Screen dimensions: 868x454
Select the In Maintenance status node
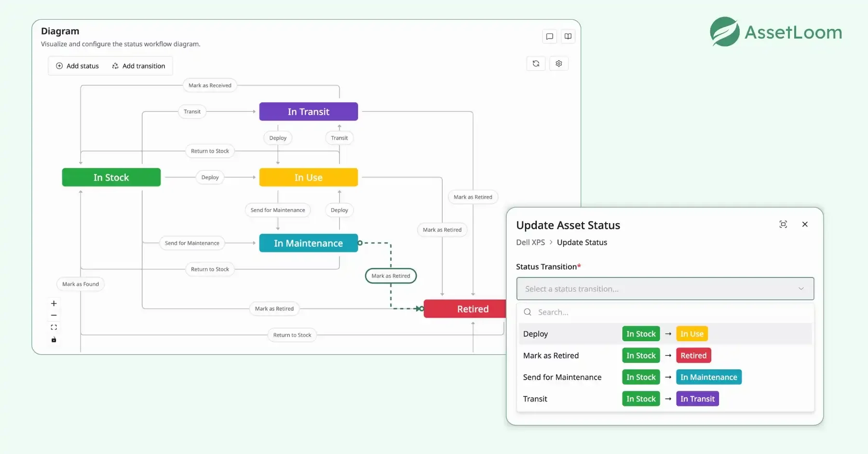pyautogui.click(x=309, y=243)
